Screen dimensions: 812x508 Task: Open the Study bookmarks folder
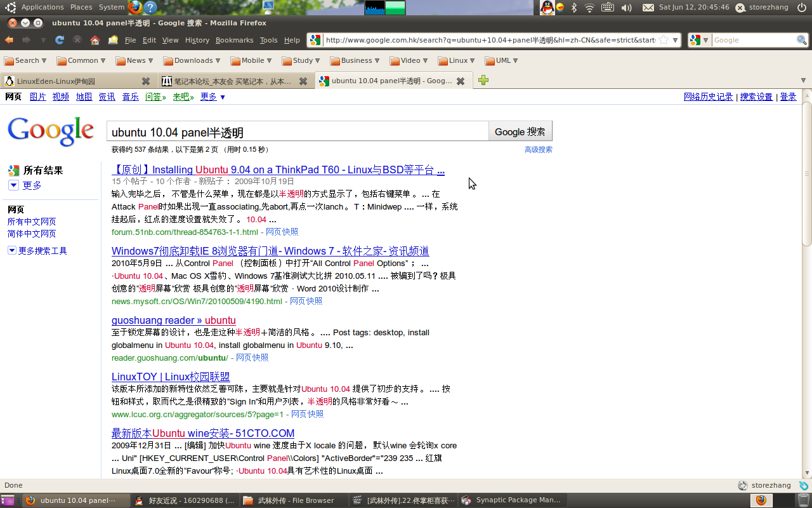[x=301, y=61]
